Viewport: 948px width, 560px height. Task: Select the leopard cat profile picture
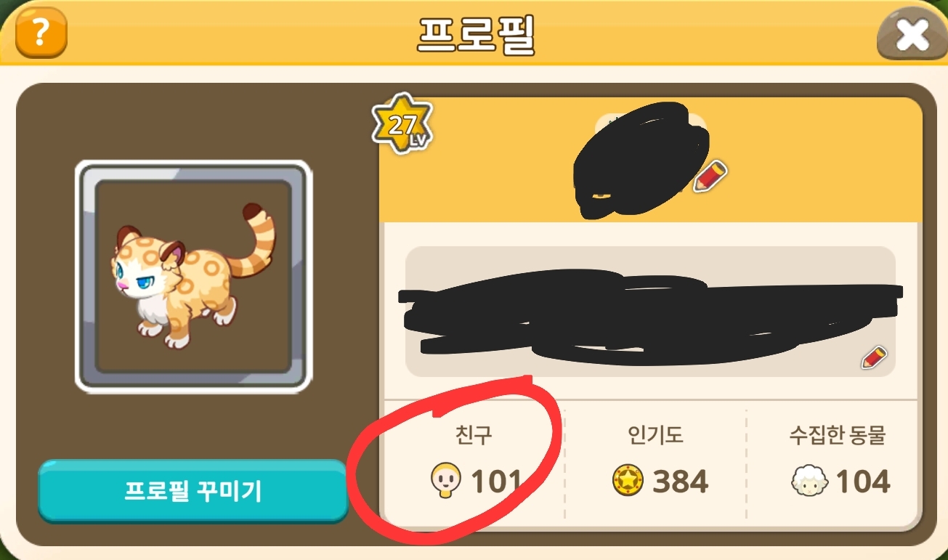pos(193,276)
